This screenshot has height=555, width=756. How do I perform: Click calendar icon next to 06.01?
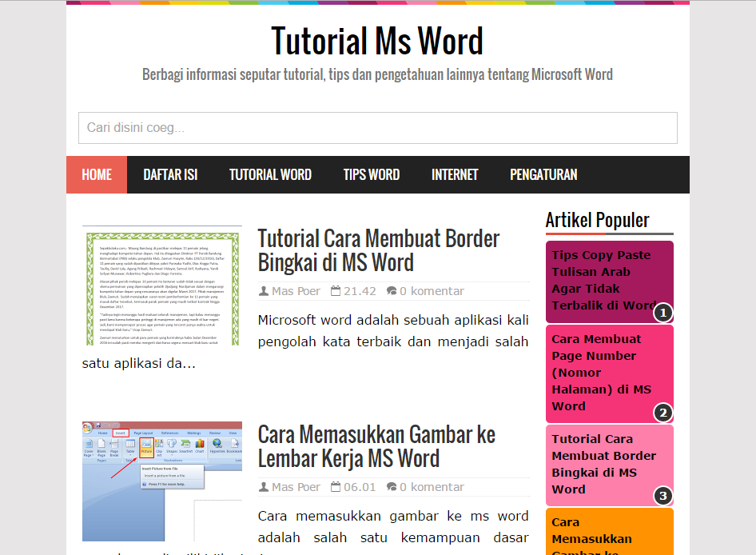(336, 487)
